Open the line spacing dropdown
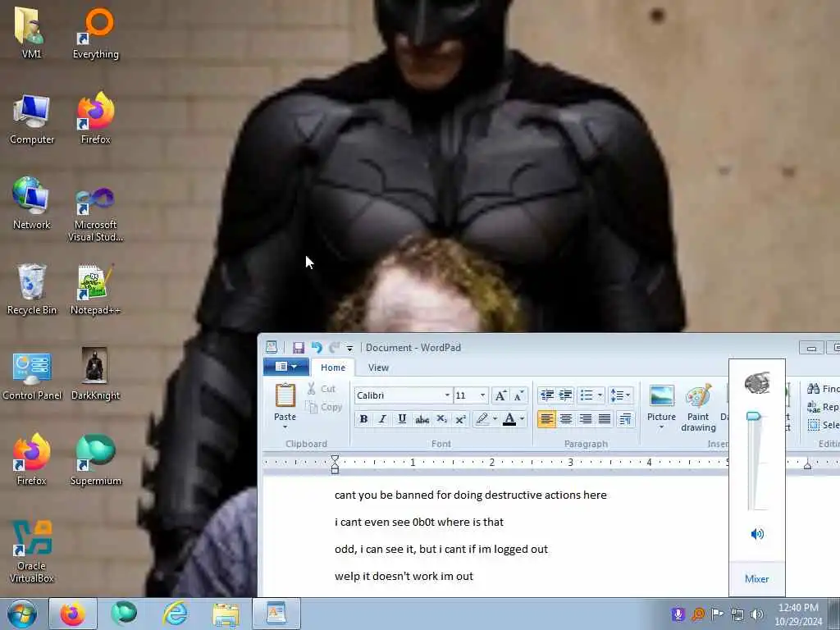 [620, 395]
